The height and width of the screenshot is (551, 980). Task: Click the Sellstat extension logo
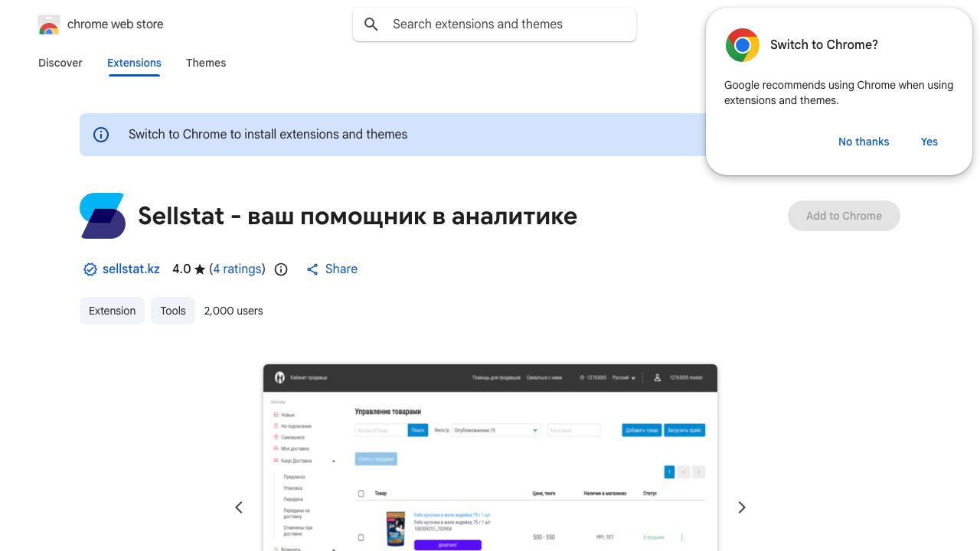[x=103, y=216]
